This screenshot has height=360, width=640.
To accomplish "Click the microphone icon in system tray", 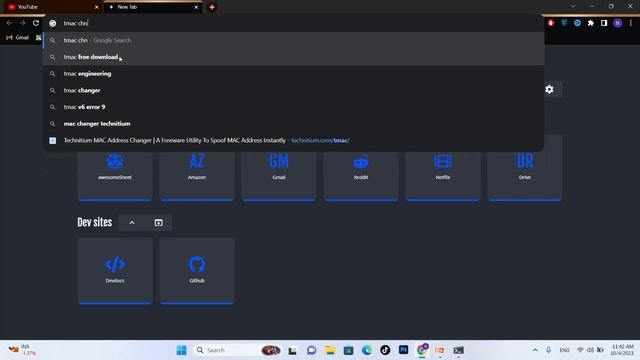I will pos(549,350).
